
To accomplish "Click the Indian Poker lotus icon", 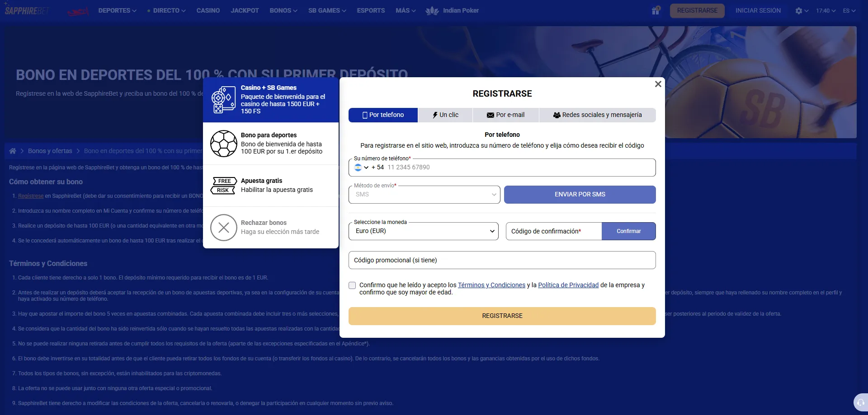I will tap(432, 10).
